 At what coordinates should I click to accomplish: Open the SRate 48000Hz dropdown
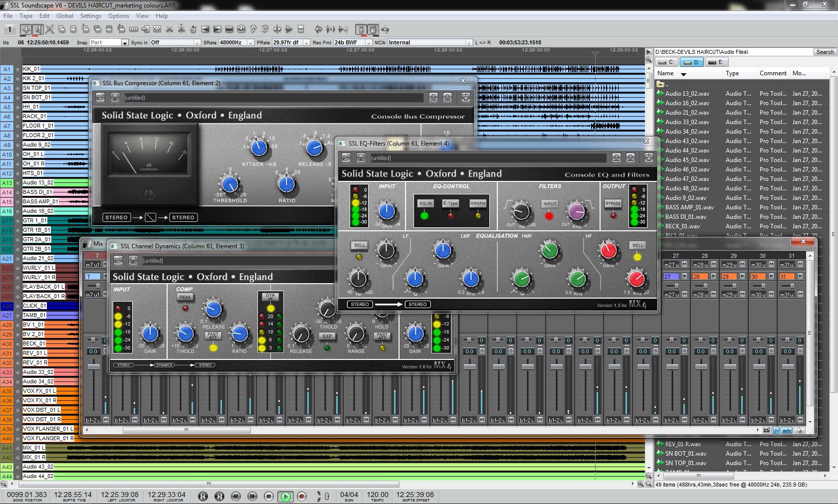(x=250, y=42)
